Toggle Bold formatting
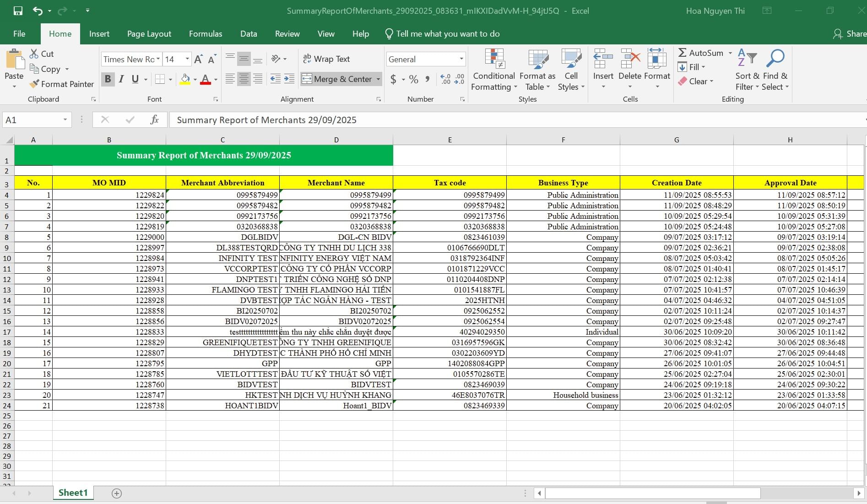867x504 pixels. click(x=108, y=79)
